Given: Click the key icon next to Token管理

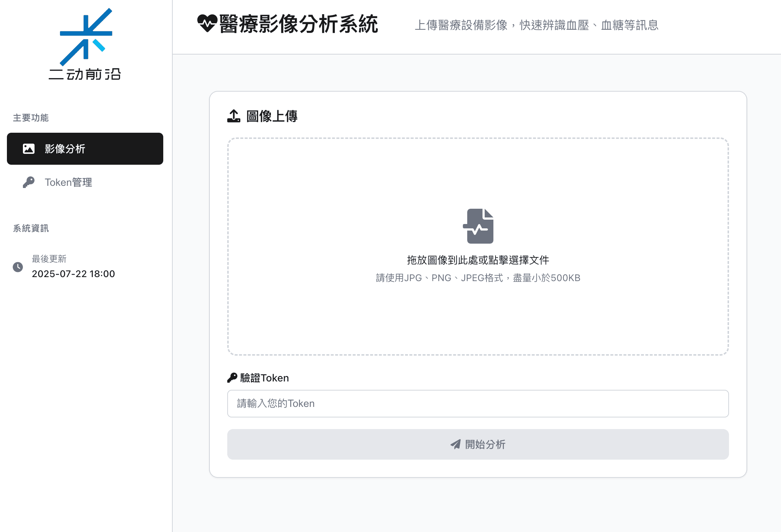Looking at the screenshot, I should point(29,182).
